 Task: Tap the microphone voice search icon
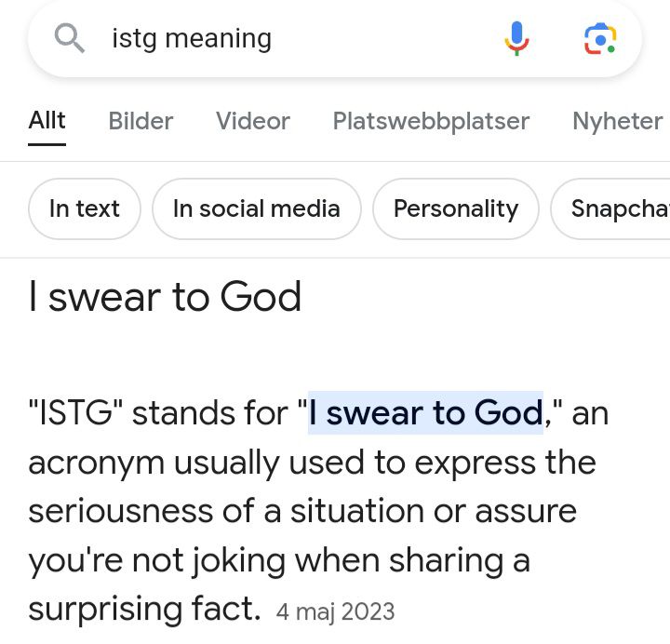[517, 38]
